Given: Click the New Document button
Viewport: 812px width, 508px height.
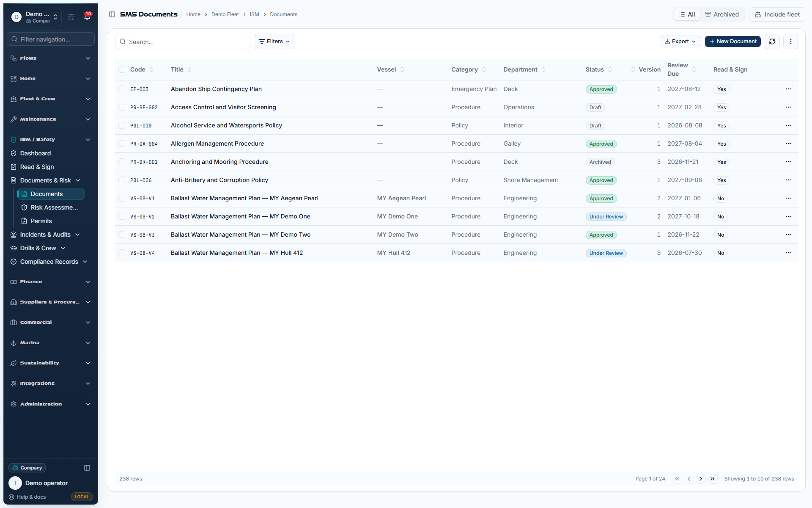Looking at the screenshot, I should (x=732, y=41).
